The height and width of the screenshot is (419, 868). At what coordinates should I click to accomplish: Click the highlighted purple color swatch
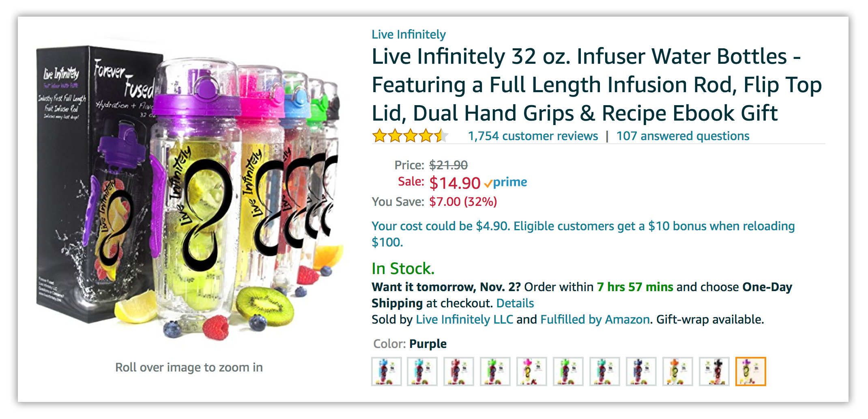point(750,371)
